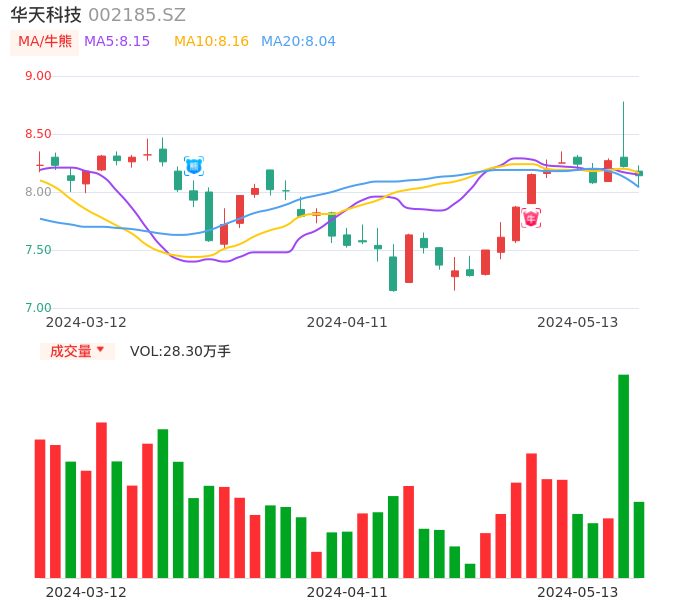
Task: Click the stock name 华天科技
Action: [46, 15]
